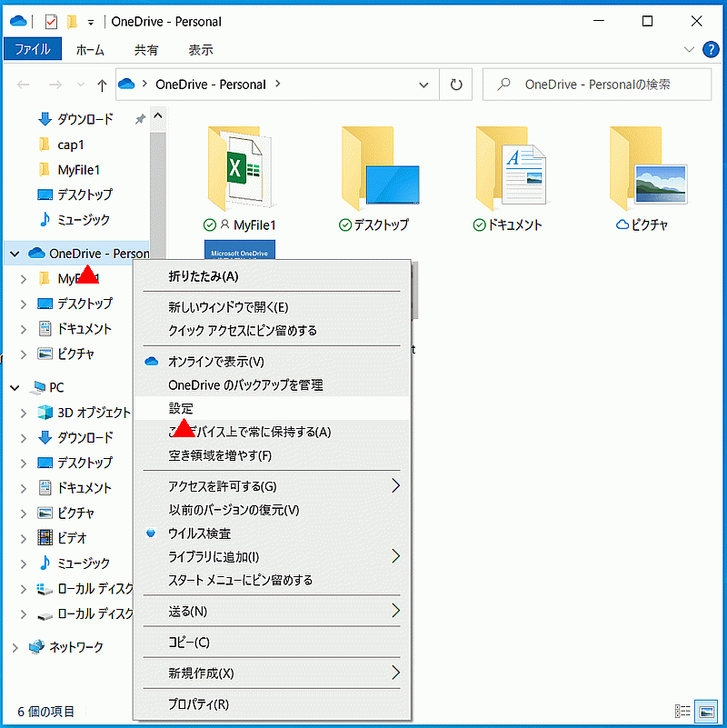727x728 pixels.
Task: Expand the ビデオ node under PC
Action: click(24, 538)
